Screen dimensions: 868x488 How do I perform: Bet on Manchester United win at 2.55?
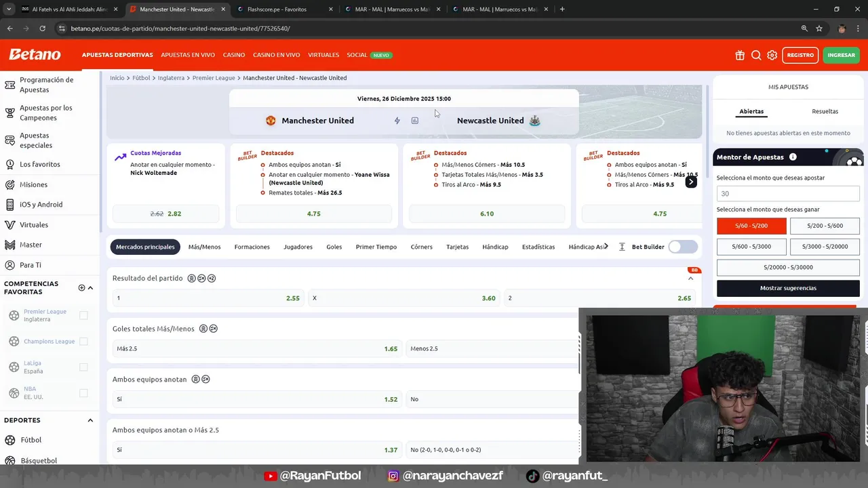[x=208, y=298]
